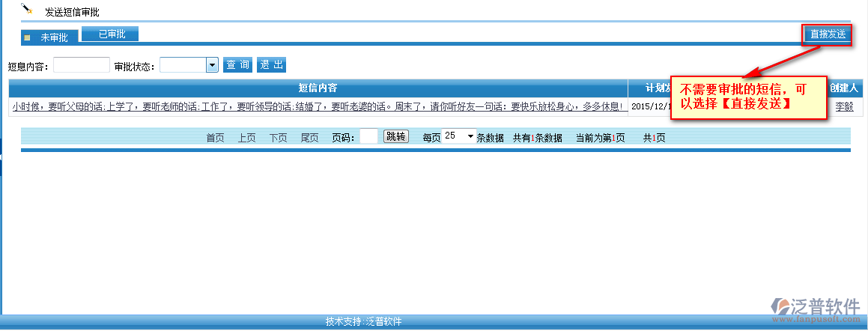The width and height of the screenshot is (868, 331).
Task: Expand the 审批状态 dropdown arrow
Action: (x=212, y=65)
